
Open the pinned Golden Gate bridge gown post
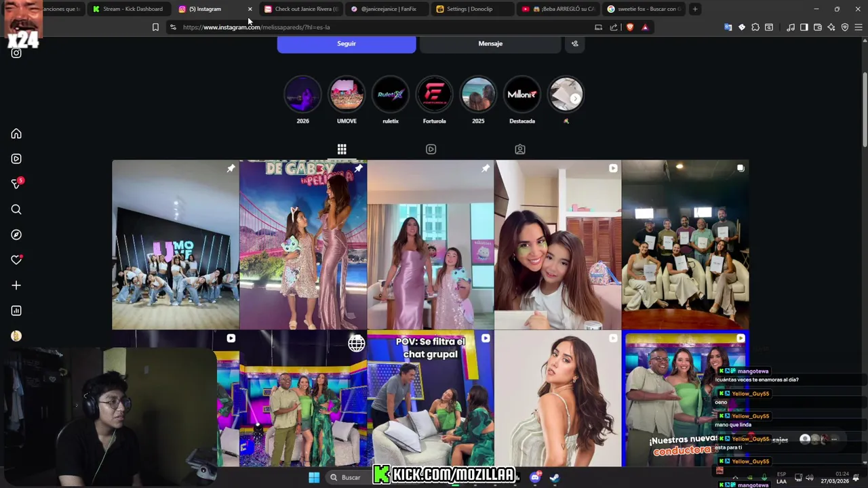click(x=303, y=245)
